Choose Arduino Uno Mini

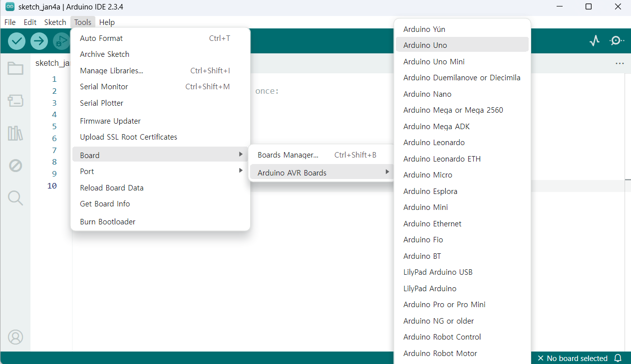[462, 61]
